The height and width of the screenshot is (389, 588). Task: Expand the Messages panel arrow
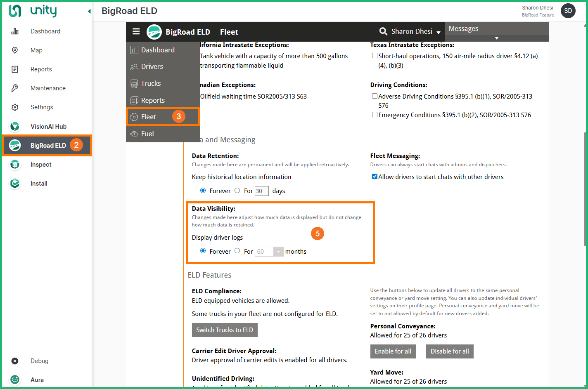tap(497, 38)
